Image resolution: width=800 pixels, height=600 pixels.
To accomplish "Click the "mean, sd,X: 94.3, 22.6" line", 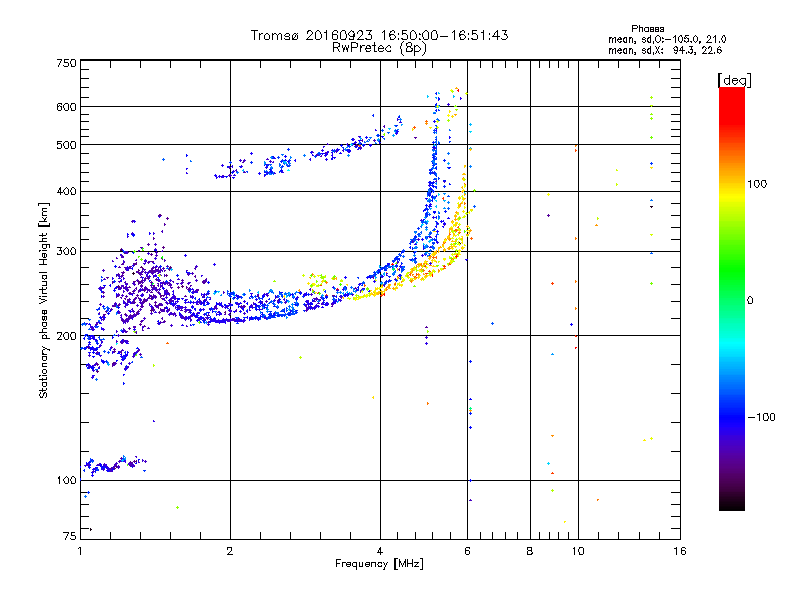I will pyautogui.click(x=665, y=50).
